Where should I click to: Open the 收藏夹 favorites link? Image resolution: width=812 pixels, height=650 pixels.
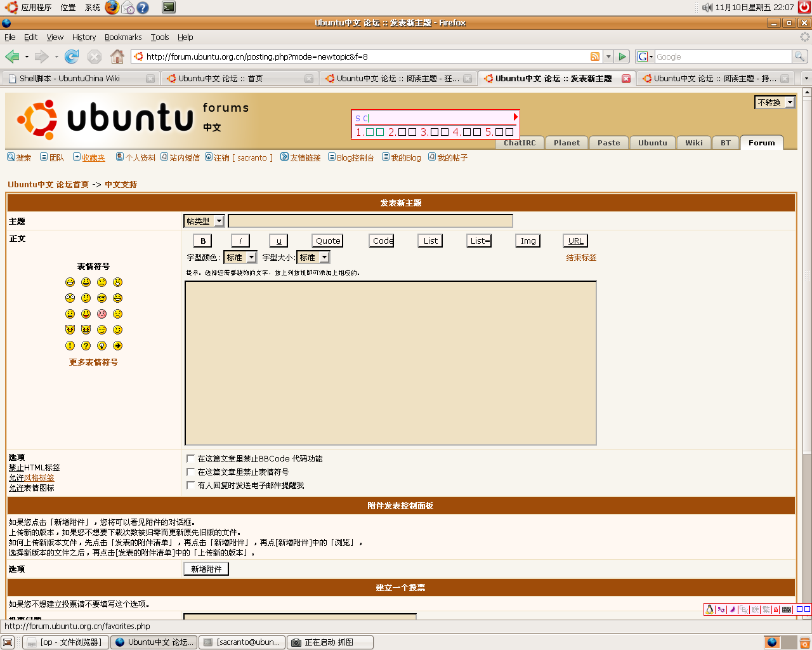(x=93, y=157)
